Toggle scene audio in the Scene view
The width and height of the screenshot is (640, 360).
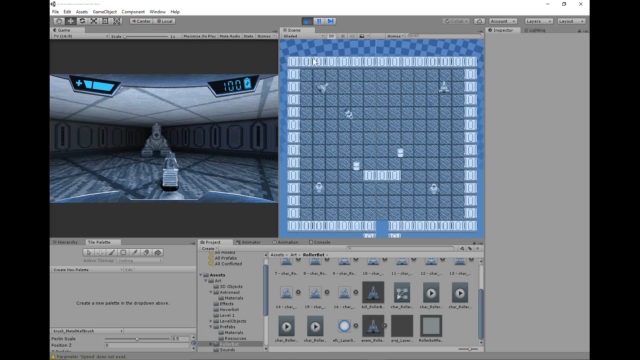(352, 36)
